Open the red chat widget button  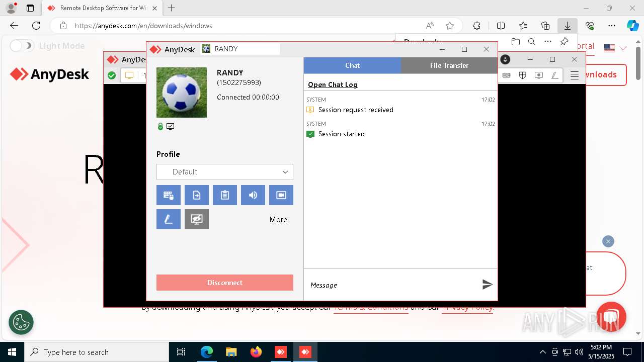[x=611, y=317]
